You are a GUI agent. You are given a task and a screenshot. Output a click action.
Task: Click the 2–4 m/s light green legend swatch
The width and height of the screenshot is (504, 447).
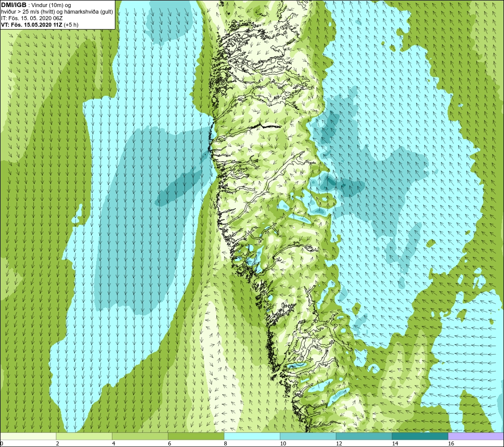[84, 436]
